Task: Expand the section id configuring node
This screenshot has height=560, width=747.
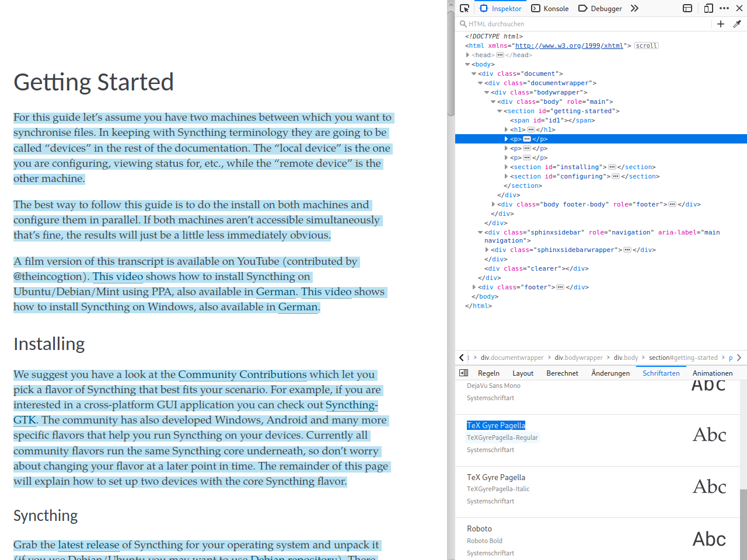Action: [x=506, y=176]
